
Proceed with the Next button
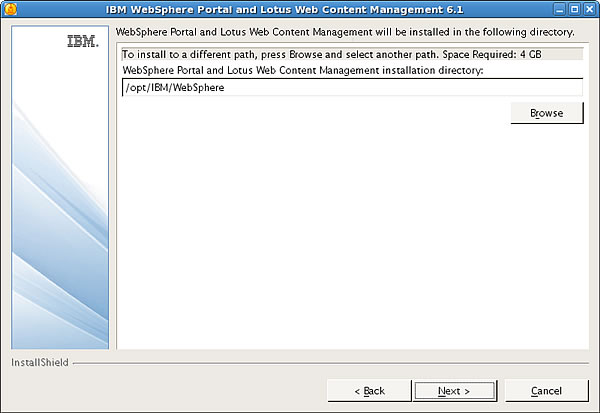click(x=454, y=391)
